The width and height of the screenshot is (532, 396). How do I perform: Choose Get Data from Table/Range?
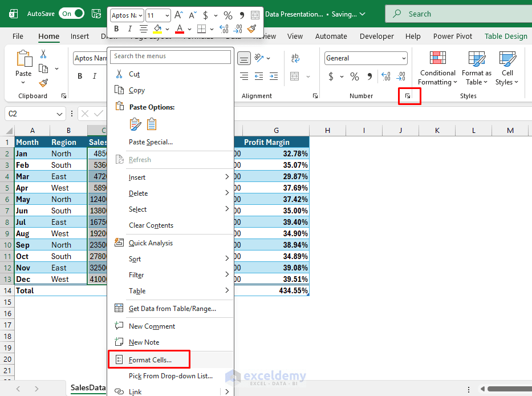click(170, 309)
